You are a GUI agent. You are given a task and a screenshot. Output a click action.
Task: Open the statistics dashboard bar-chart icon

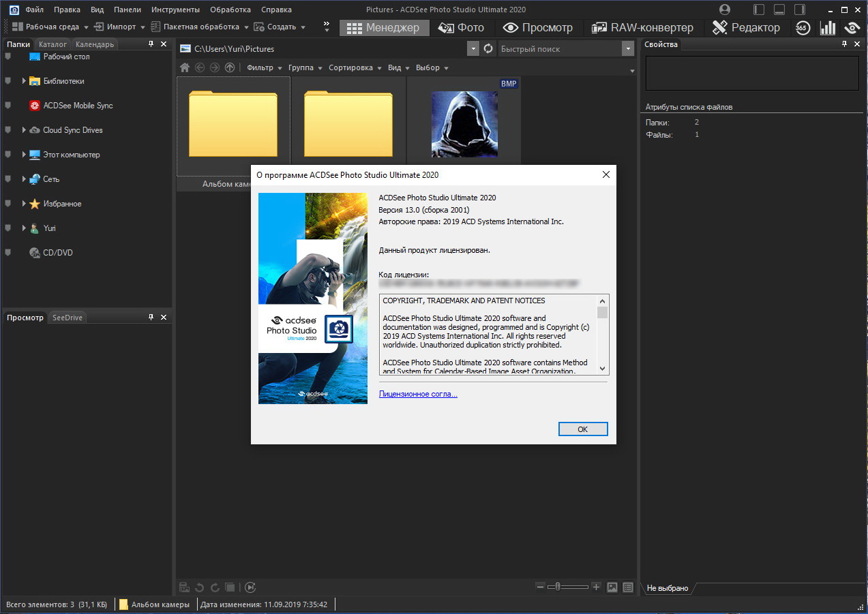(828, 27)
